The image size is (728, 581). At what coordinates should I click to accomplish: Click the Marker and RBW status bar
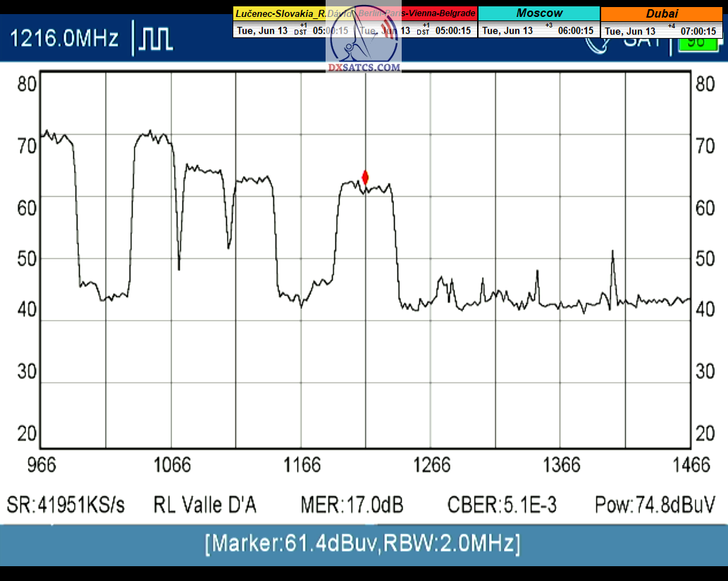pyautogui.click(x=363, y=544)
